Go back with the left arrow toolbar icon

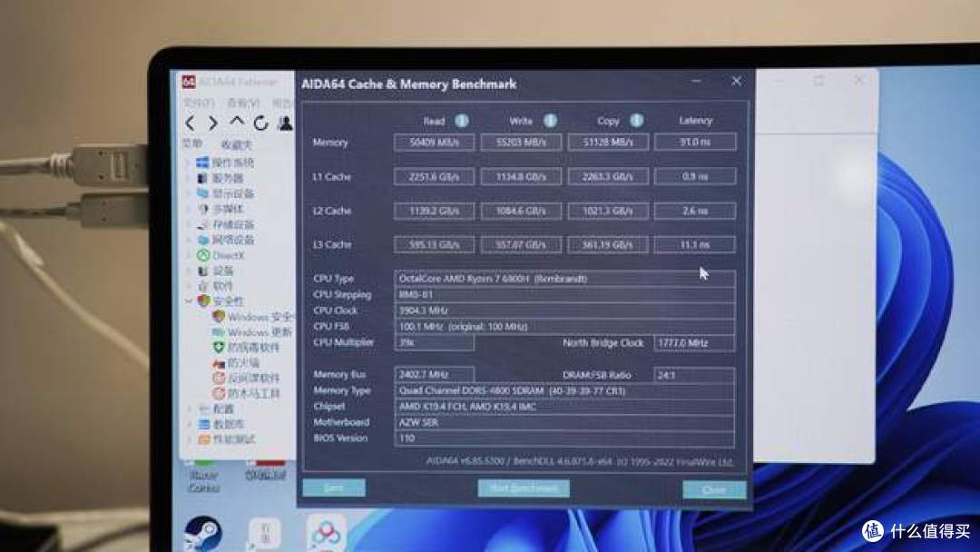click(x=191, y=123)
